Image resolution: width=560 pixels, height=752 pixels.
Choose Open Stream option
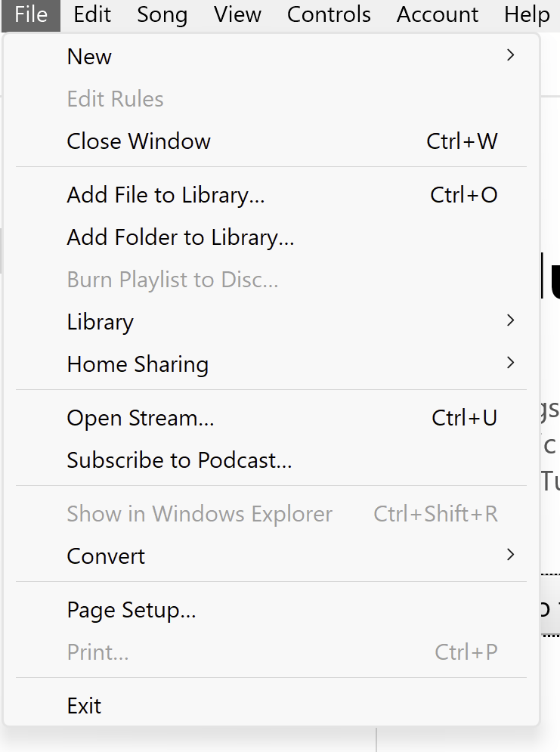pyautogui.click(x=141, y=418)
